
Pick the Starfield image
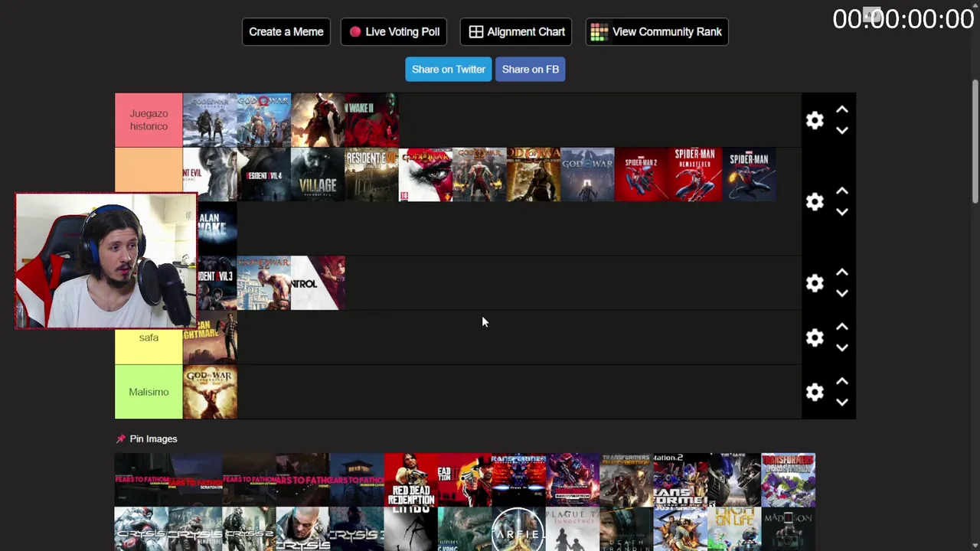[519, 530]
